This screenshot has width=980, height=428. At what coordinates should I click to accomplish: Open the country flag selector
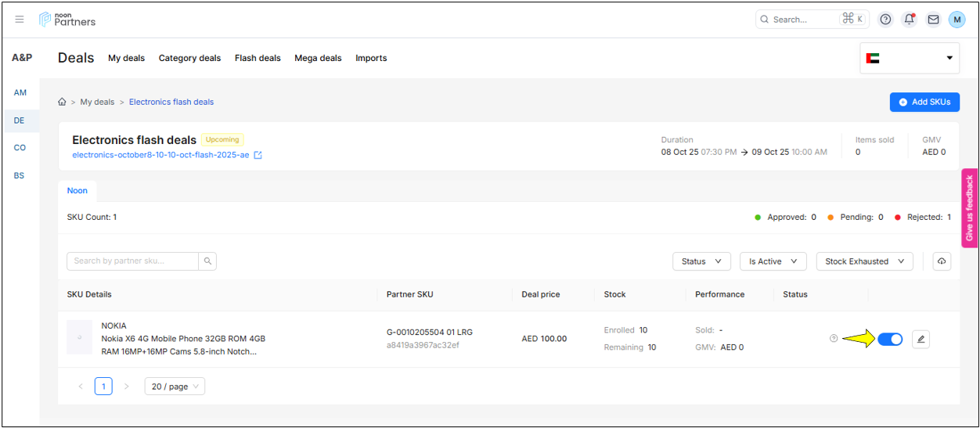point(909,58)
